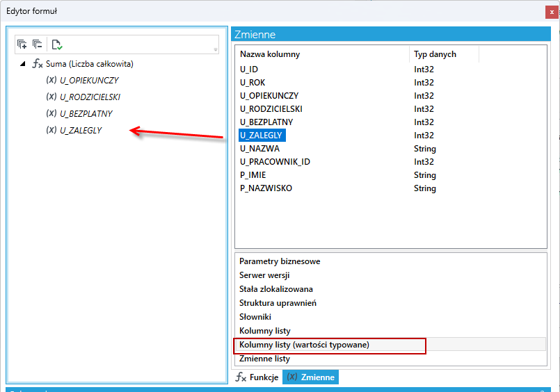The width and height of the screenshot is (560, 392).
Task: Choose Serwer wersji variable category
Action: pyautogui.click(x=264, y=275)
